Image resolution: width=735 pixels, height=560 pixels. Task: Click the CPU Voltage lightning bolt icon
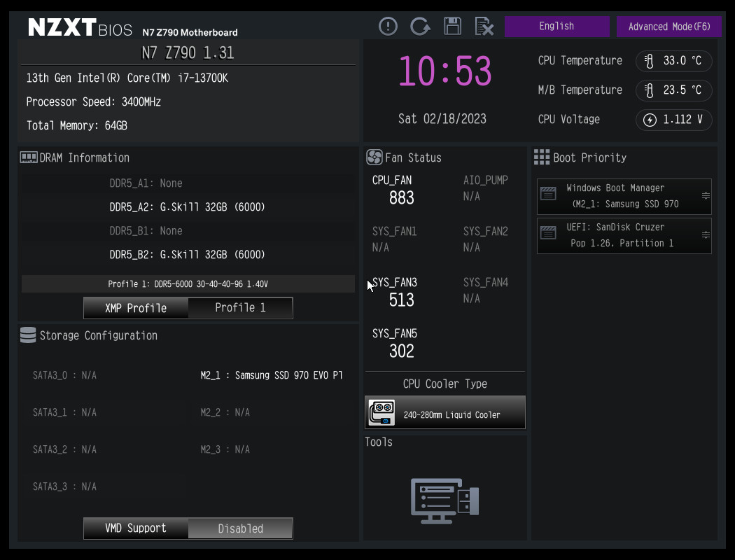pyautogui.click(x=650, y=120)
